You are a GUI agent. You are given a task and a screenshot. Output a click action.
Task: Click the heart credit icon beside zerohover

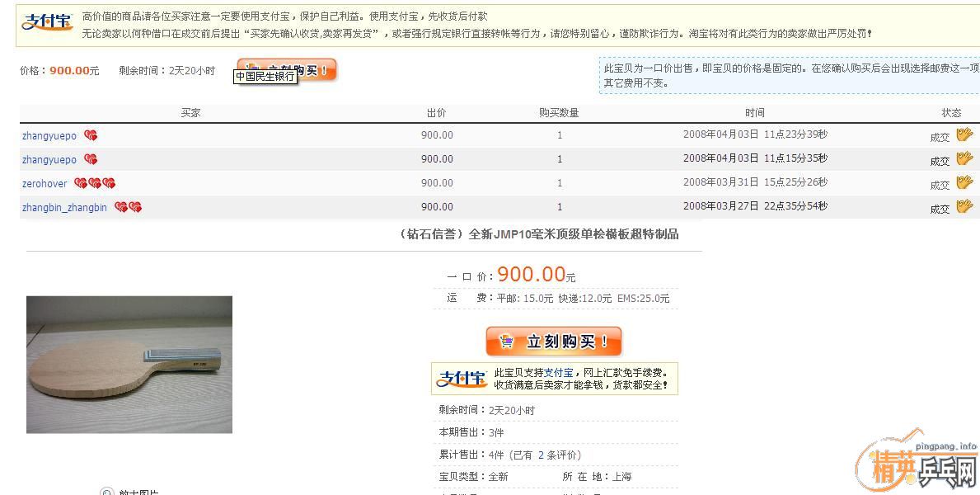click(x=95, y=183)
